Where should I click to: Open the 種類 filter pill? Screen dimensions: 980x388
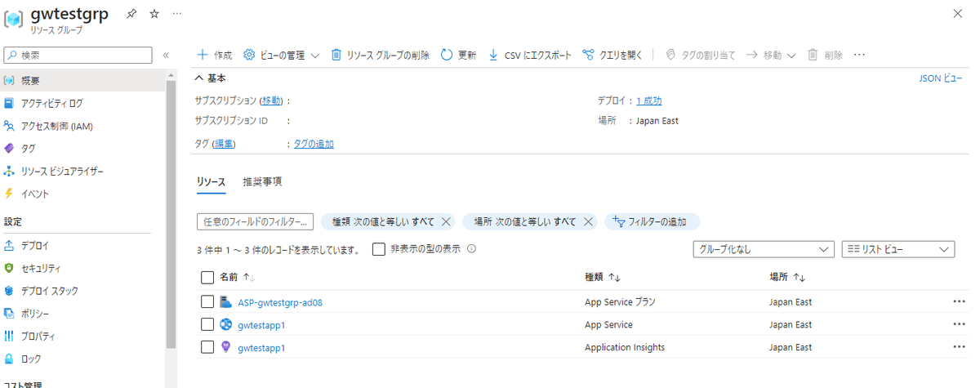tap(382, 221)
